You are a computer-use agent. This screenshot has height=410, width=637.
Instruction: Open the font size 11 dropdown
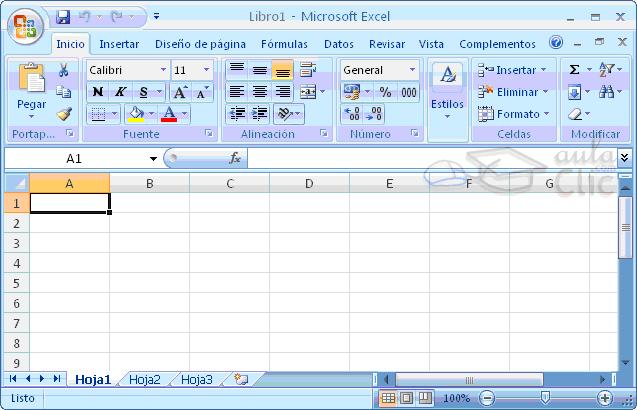[x=206, y=70]
